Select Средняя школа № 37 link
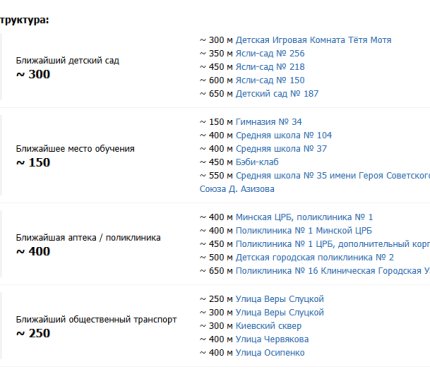 click(281, 149)
